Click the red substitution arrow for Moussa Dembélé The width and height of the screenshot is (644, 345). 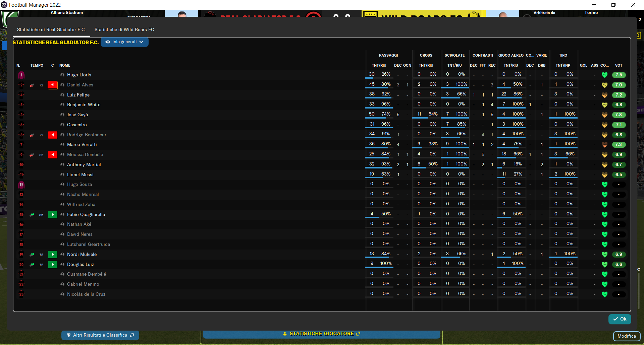[x=53, y=155]
